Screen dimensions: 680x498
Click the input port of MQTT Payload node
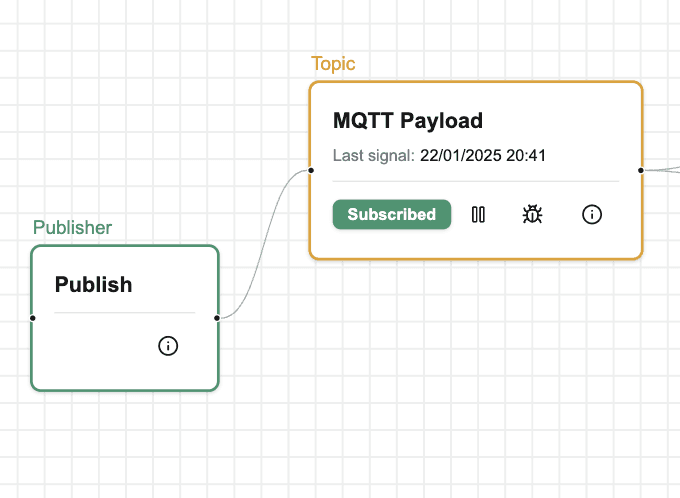point(311,170)
